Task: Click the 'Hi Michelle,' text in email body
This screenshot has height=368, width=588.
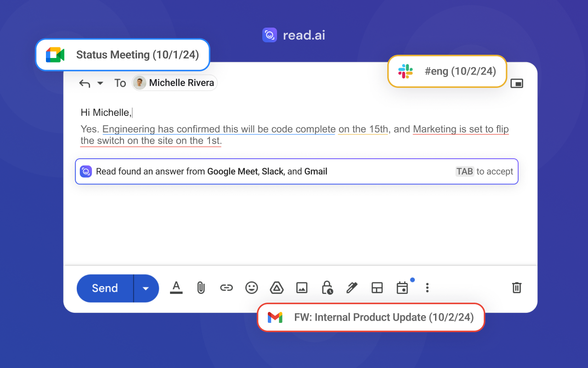Action: point(106,113)
